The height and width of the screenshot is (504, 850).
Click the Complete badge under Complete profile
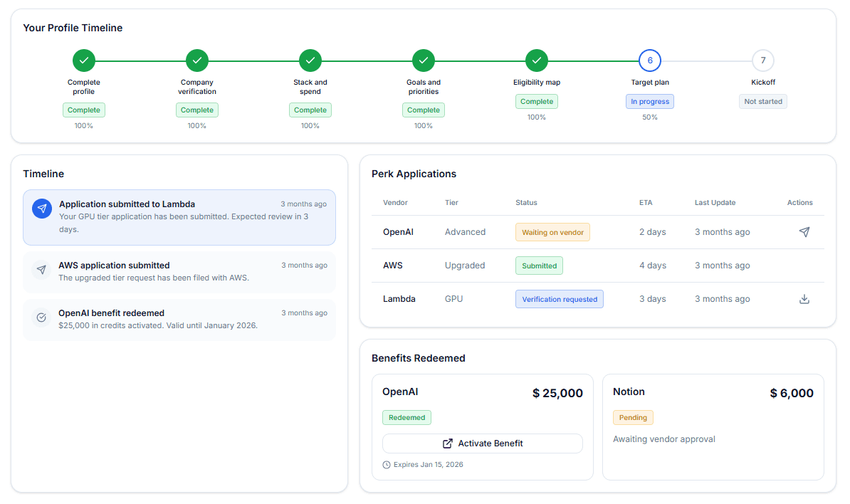(84, 110)
